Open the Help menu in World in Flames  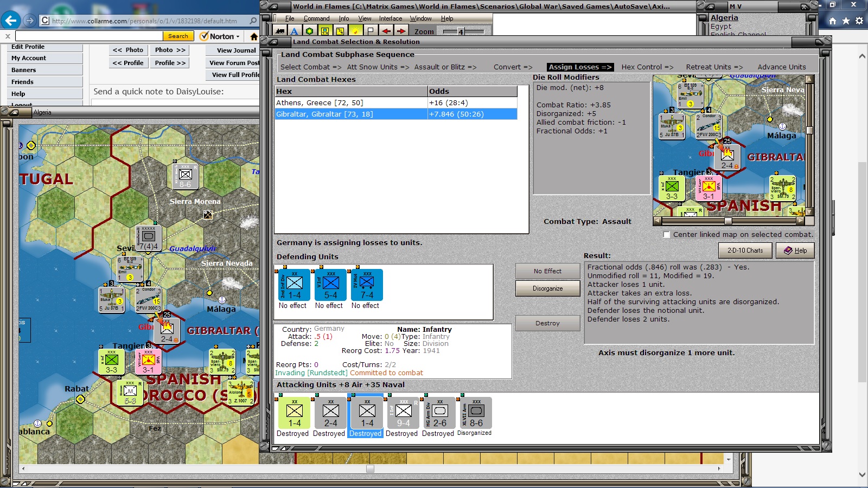pos(447,18)
